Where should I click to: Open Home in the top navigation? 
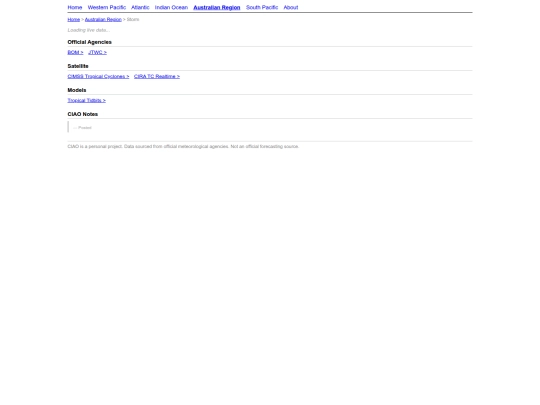pyautogui.click(x=75, y=7)
